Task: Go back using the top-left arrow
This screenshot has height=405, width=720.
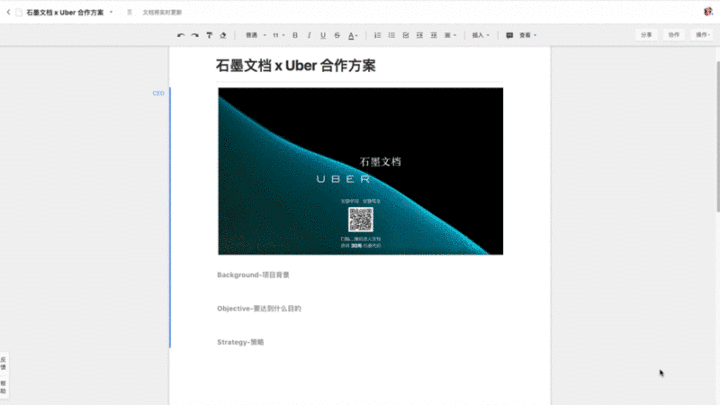Action: coord(8,12)
